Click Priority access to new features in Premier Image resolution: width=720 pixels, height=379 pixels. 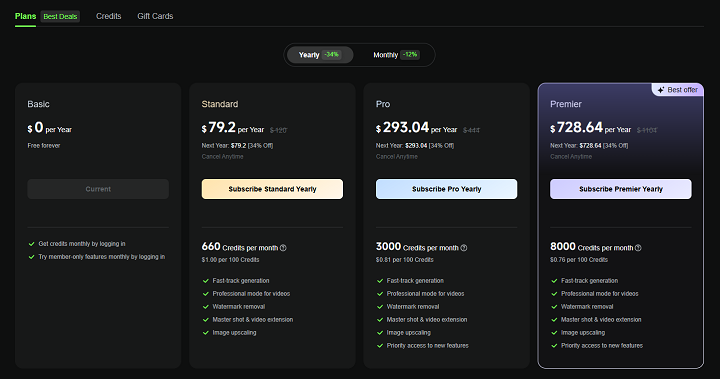602,345
